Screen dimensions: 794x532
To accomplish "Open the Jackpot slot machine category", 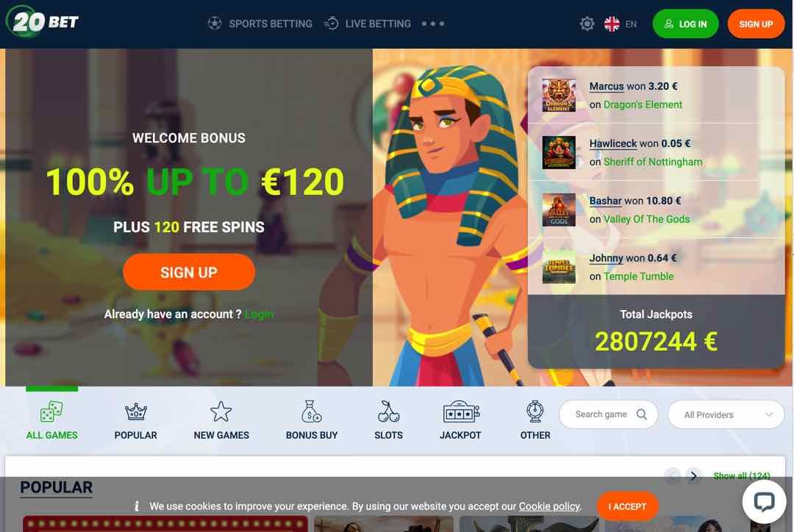I will pos(460,411).
